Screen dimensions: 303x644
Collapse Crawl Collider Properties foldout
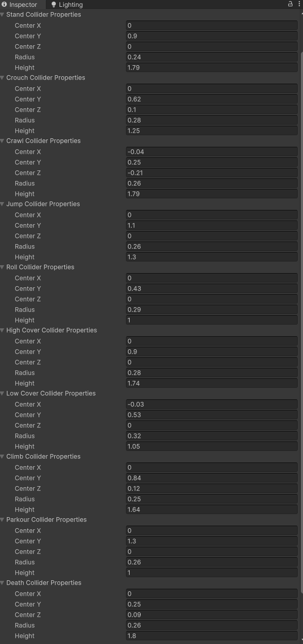[3, 141]
